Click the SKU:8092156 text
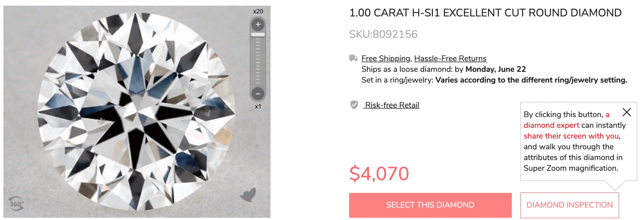The height and width of the screenshot is (220, 644). click(383, 34)
